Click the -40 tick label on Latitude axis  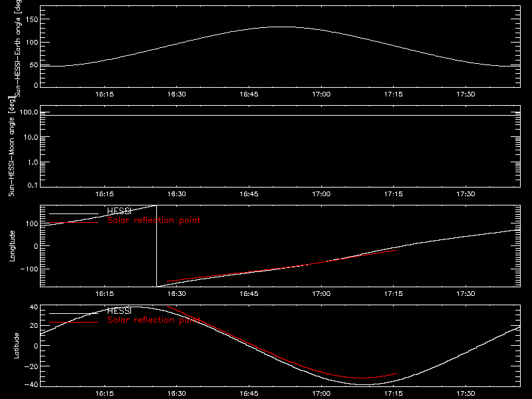tap(31, 384)
